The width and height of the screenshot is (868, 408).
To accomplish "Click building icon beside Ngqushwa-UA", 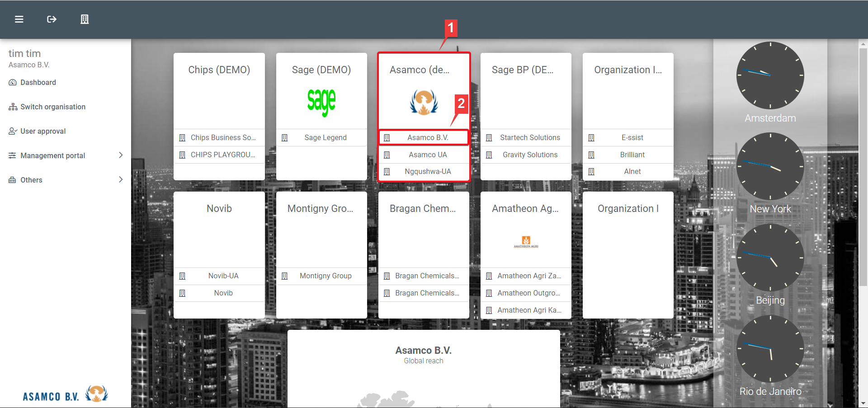I will pos(387,172).
